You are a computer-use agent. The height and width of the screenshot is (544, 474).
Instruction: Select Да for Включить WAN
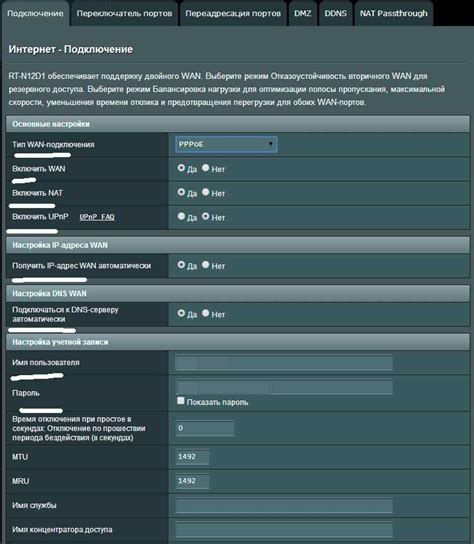tap(181, 168)
